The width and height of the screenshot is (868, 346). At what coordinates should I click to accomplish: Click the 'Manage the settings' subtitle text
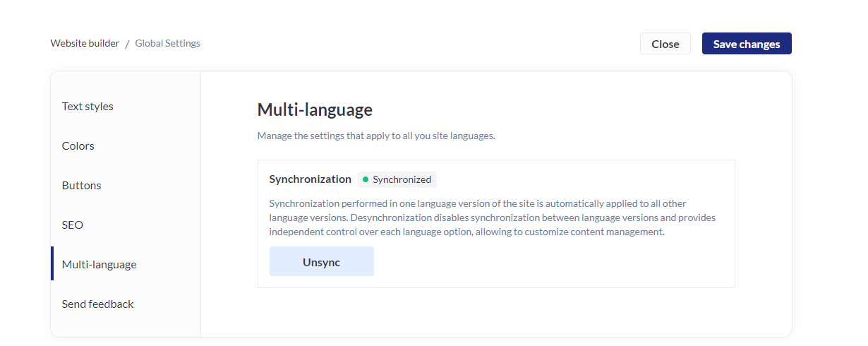[375, 136]
